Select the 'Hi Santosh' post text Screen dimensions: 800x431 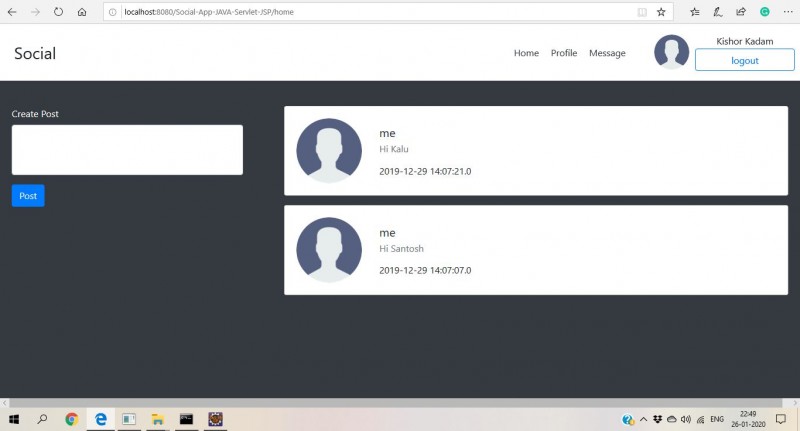click(x=401, y=248)
